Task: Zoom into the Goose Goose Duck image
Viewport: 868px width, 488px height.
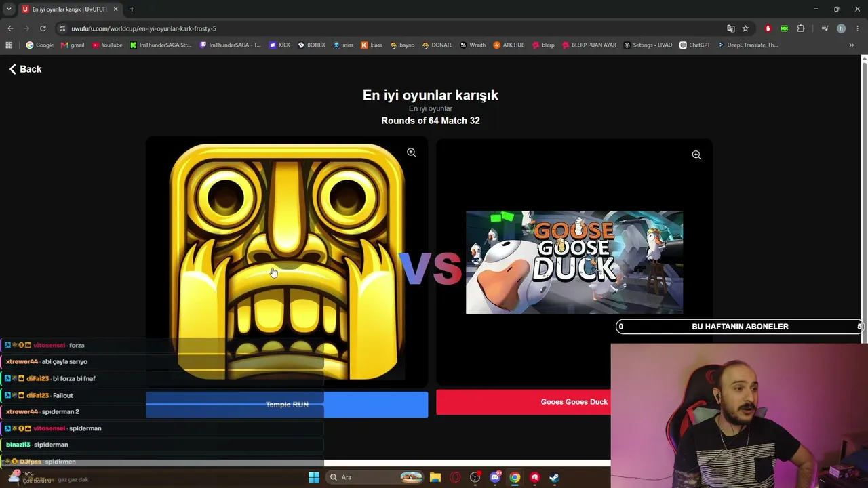Action: 696,155
